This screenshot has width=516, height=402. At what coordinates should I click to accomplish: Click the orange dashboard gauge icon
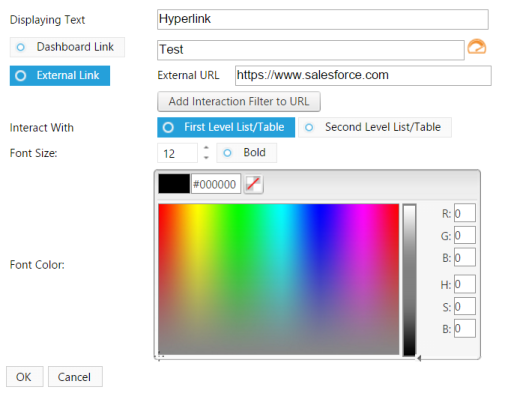point(477,47)
